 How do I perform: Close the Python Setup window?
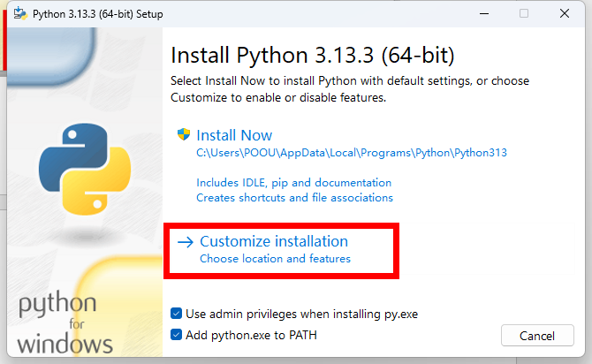pyautogui.click(x=565, y=13)
